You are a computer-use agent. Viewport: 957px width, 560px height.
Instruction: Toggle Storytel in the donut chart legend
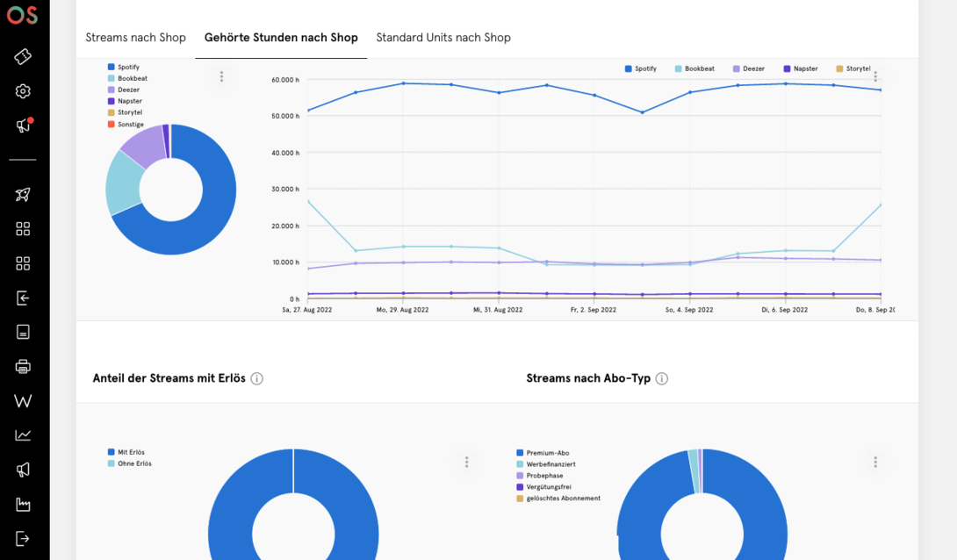coord(126,112)
